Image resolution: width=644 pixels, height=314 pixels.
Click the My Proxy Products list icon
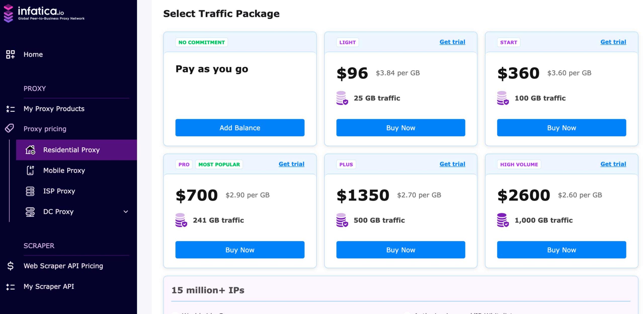pos(10,109)
